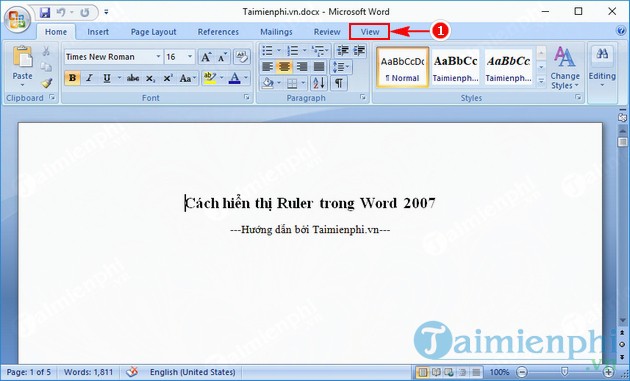Open the References tab
Viewport: 630px width, 381px height.
coord(218,32)
